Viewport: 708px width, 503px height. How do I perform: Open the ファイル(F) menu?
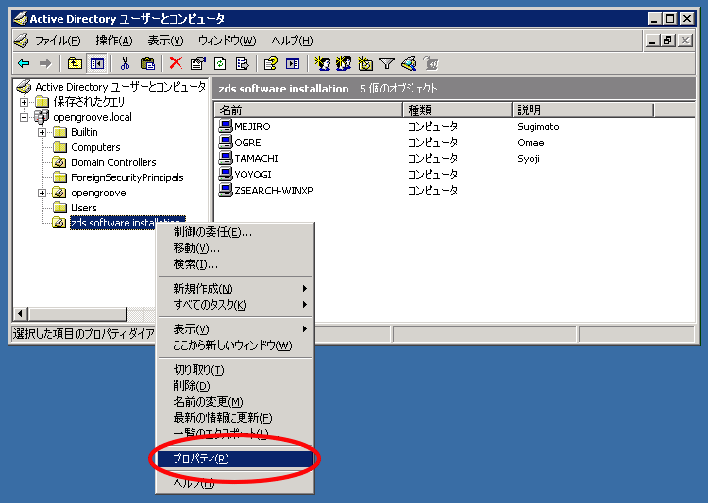57,41
